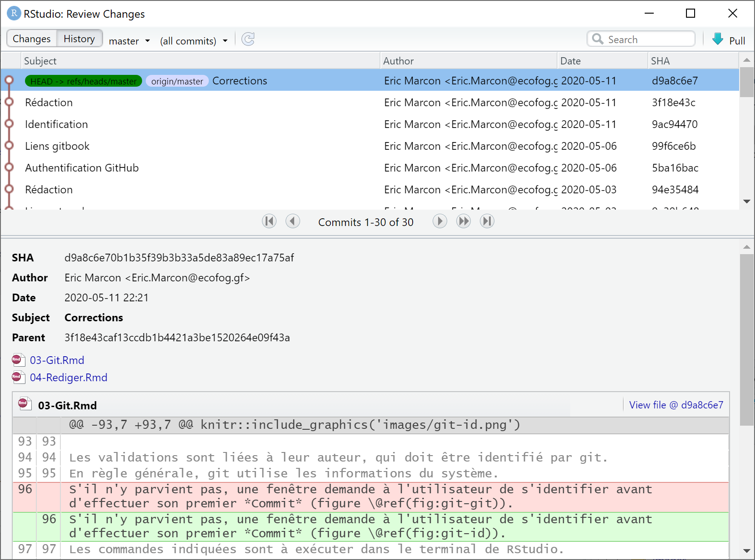Viewport: 755px width, 560px height.
Task: Fast-forward several commit pages
Action: tap(464, 221)
